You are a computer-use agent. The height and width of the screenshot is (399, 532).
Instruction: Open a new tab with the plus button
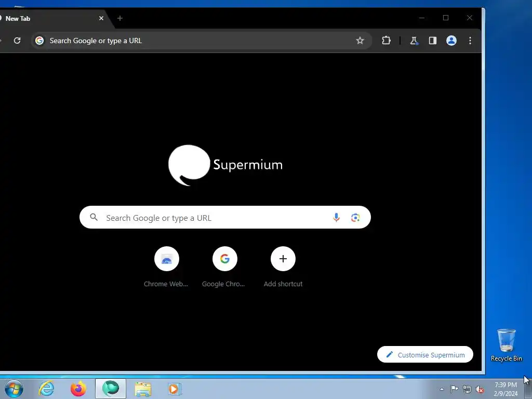coord(120,18)
